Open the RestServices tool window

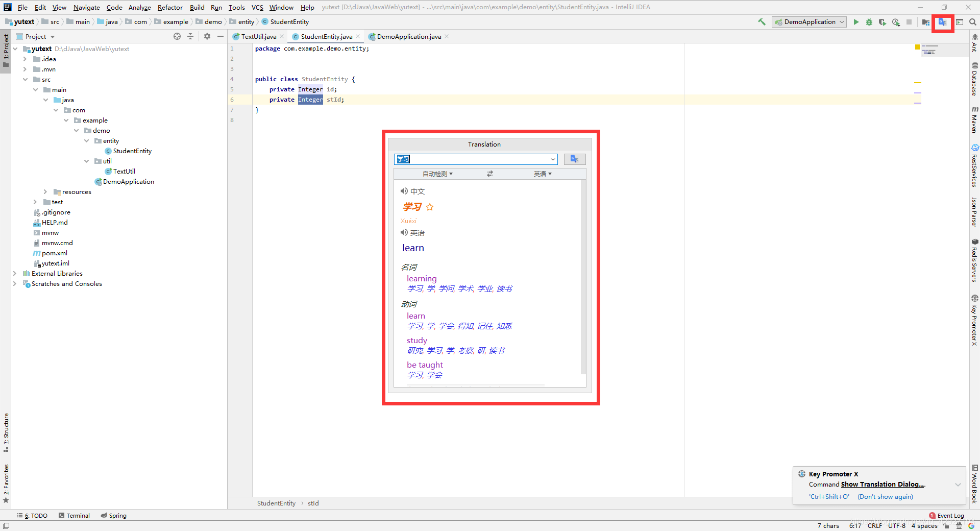[x=974, y=166]
